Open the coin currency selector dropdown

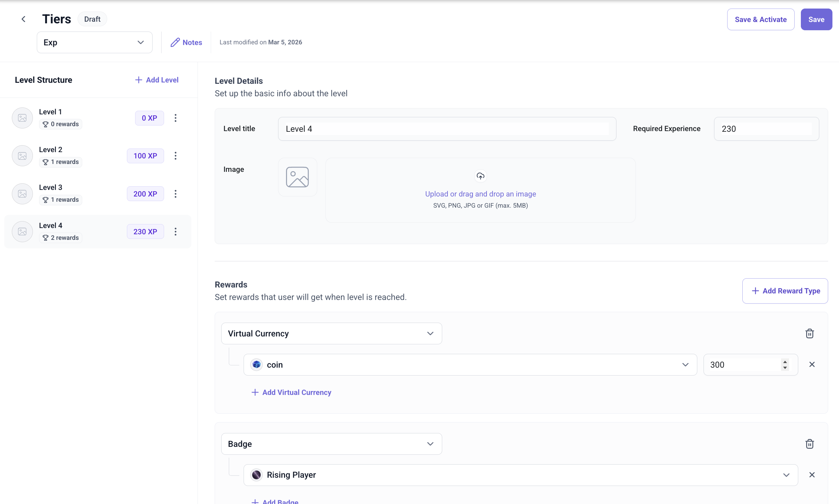tap(470, 364)
